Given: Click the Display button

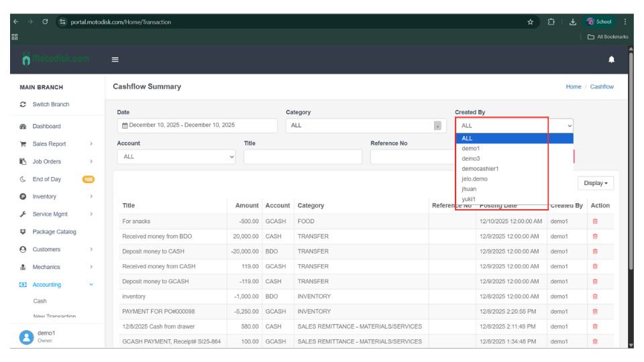Looking at the screenshot, I should pos(595,183).
